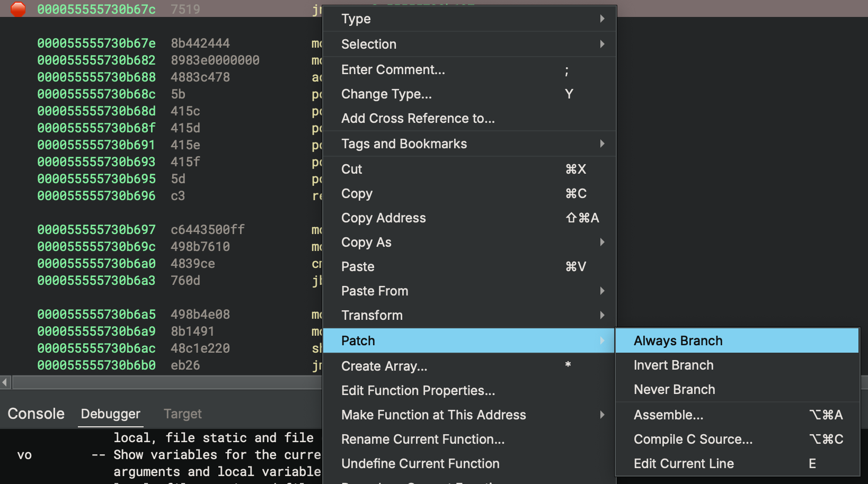Choose Enter Comment... in the context menu
Screen dimensions: 868x484
(470, 70)
